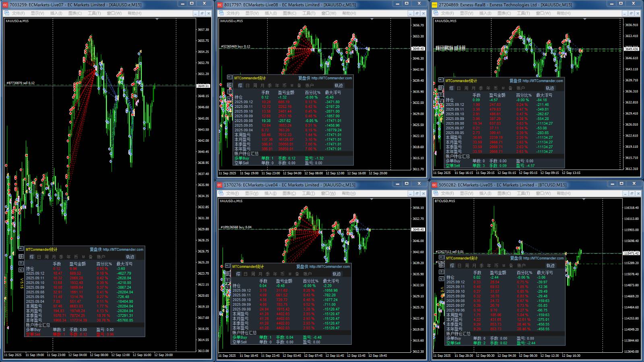Click the 轨迹 button in the BTCUSD panel
Screen dimensions: 644x362
[x=550, y=265]
